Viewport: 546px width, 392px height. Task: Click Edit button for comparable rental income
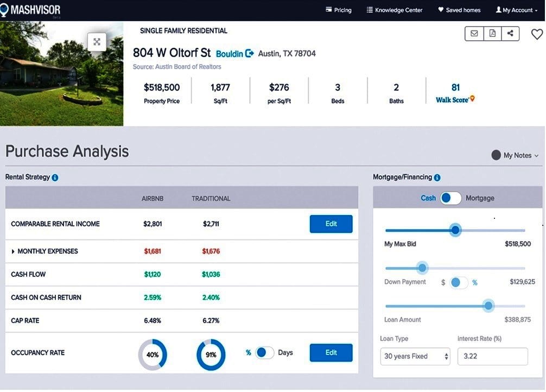coord(331,224)
